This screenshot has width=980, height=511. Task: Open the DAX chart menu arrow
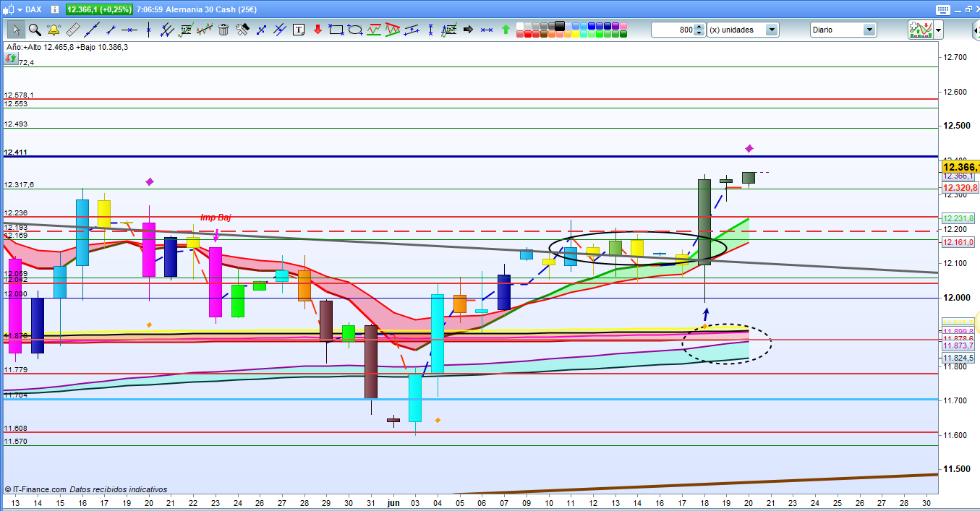[18, 9]
